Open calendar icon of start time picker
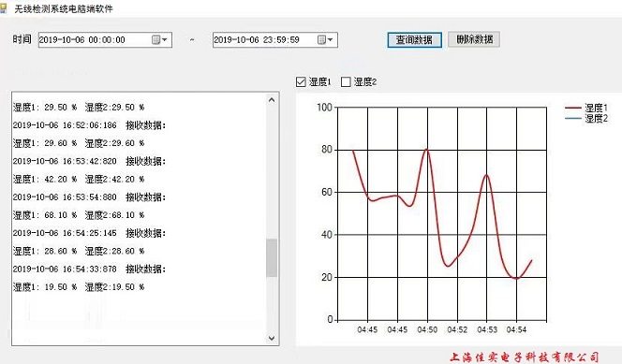 tap(155, 39)
